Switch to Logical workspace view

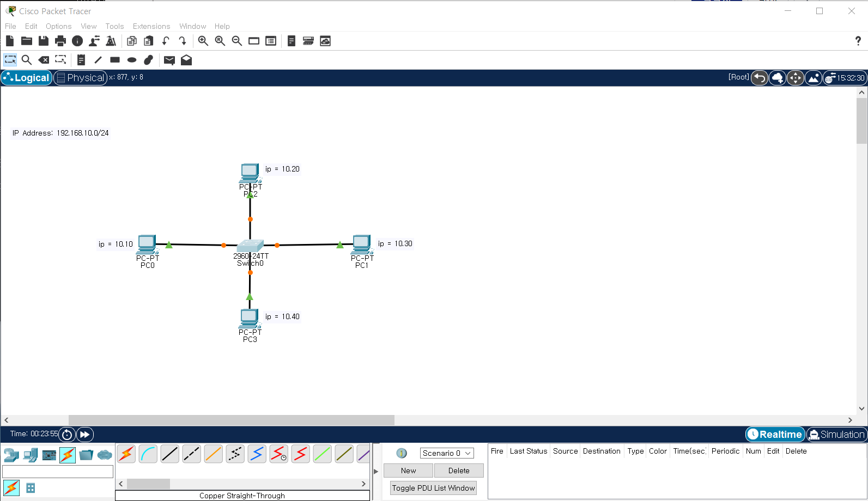(x=27, y=78)
